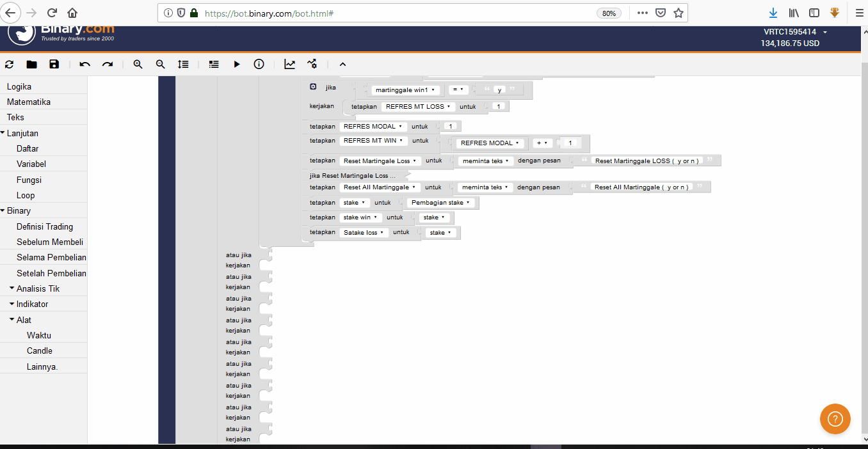Open Satake loss variable dropdown

tap(364, 233)
